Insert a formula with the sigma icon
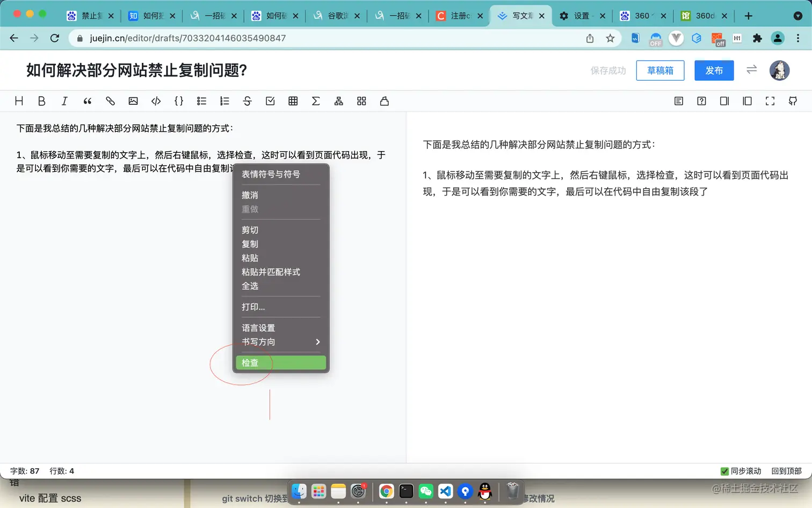 point(316,101)
